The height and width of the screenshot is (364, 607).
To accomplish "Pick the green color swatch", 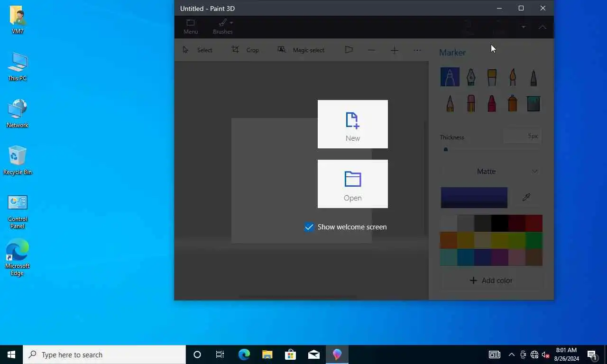I will (x=534, y=240).
